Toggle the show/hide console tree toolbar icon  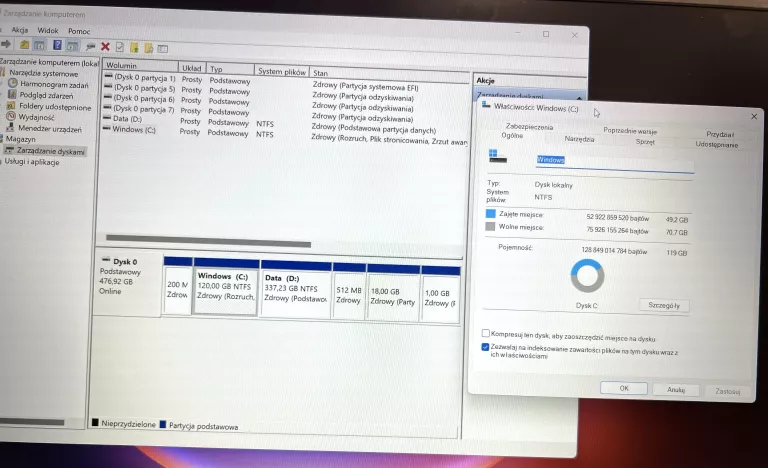[x=39, y=46]
